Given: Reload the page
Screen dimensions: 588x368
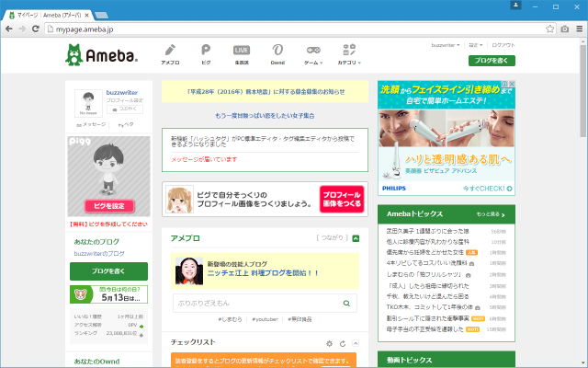Looking at the screenshot, I should (x=36, y=29).
